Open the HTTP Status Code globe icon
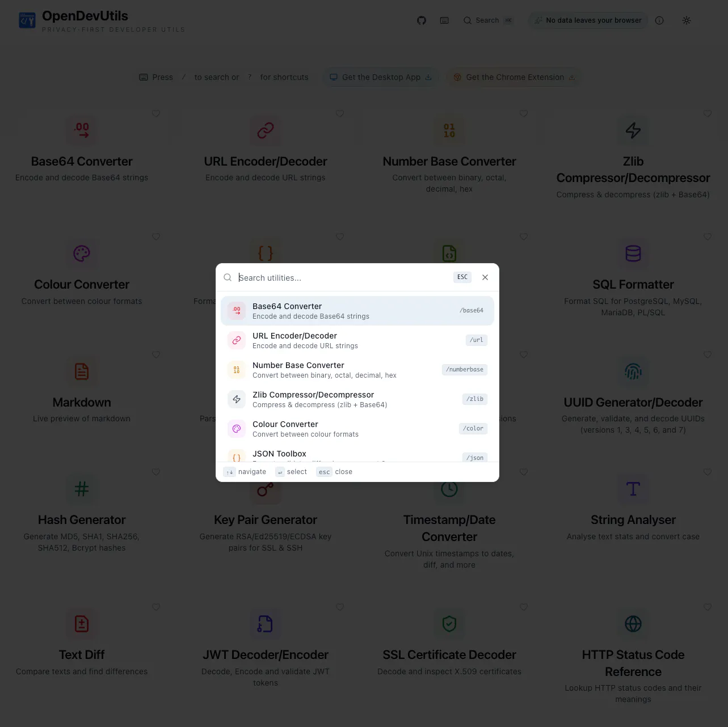 pos(633,624)
